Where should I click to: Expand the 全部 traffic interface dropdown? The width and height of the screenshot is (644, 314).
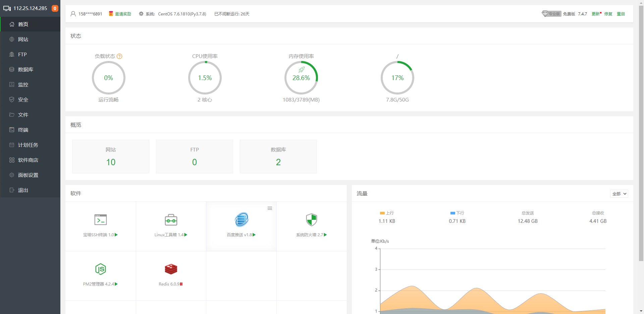point(619,194)
